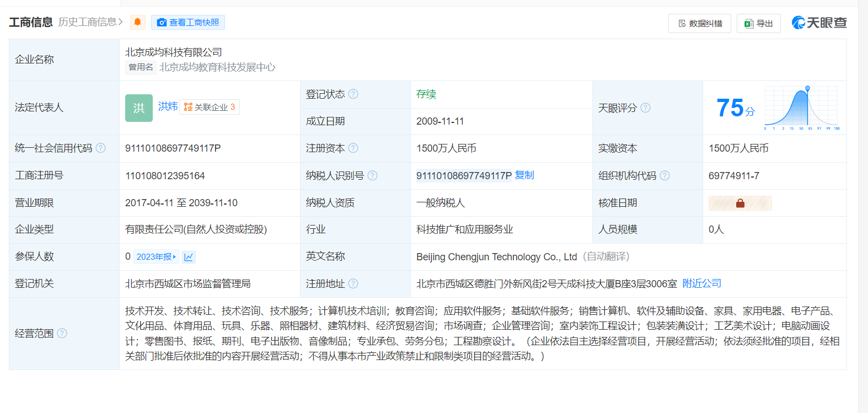Image resolution: width=868 pixels, height=413 pixels.
Task: Click former name 北京成均教育科技发展中心
Action: [217, 67]
